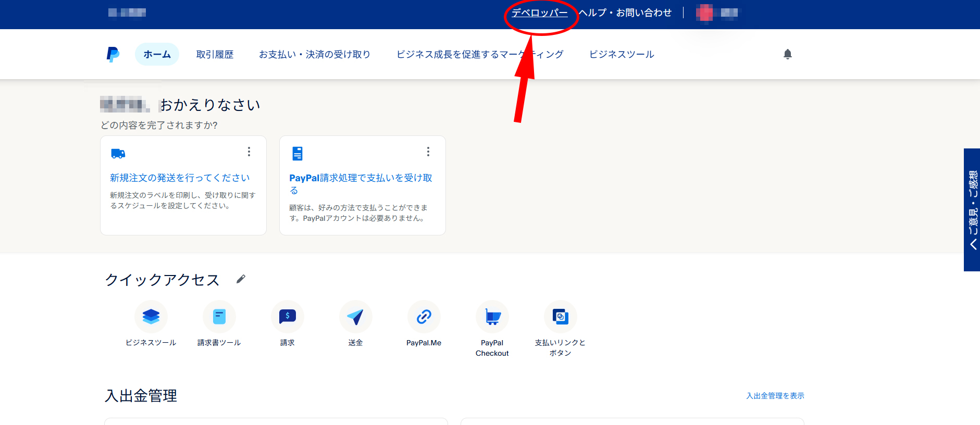Open the 送金 paper plane icon

(x=356, y=317)
